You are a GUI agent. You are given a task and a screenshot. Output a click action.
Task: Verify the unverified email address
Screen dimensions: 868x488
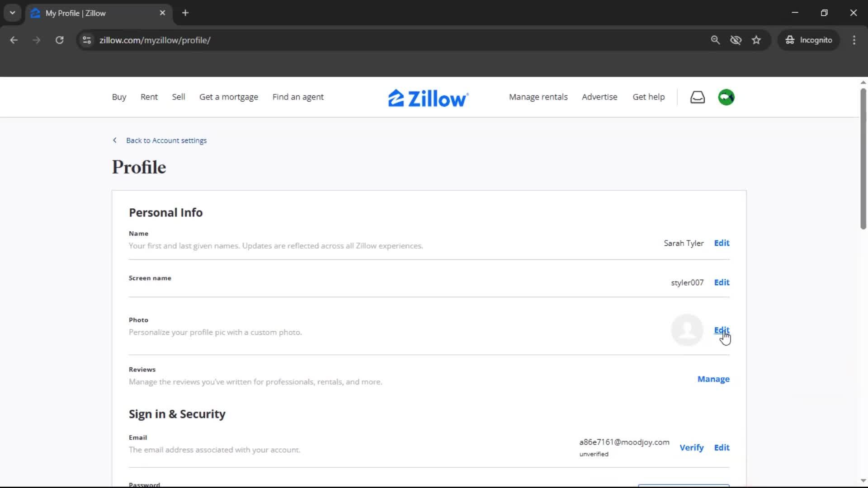(692, 447)
